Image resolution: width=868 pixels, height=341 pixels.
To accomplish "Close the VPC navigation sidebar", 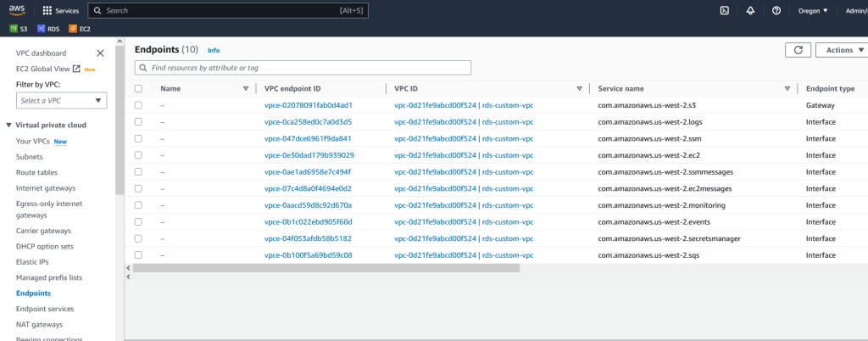I will click(x=100, y=53).
